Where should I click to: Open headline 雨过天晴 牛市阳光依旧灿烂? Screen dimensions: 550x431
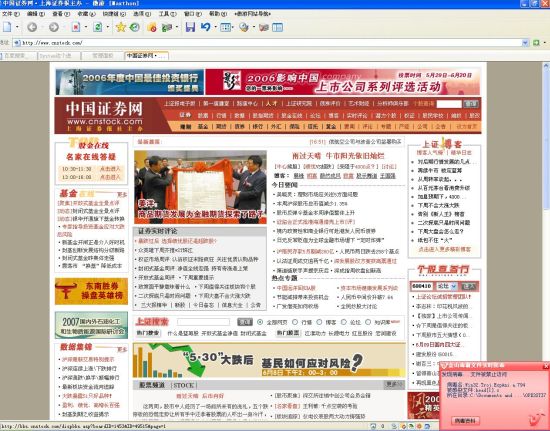[x=338, y=156]
